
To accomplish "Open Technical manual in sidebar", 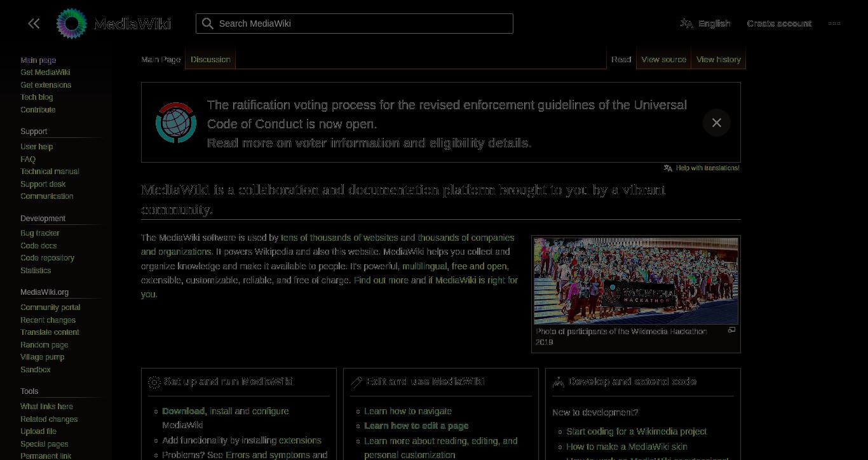I will (x=50, y=172).
